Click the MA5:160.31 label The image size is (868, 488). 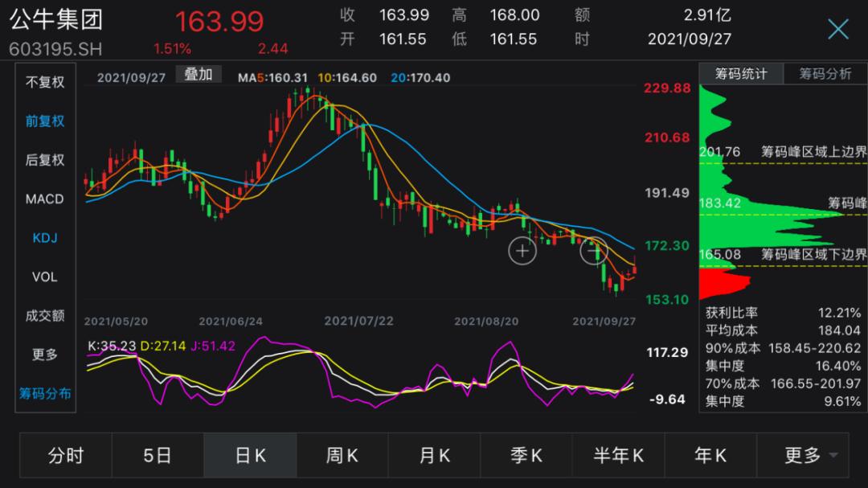272,78
